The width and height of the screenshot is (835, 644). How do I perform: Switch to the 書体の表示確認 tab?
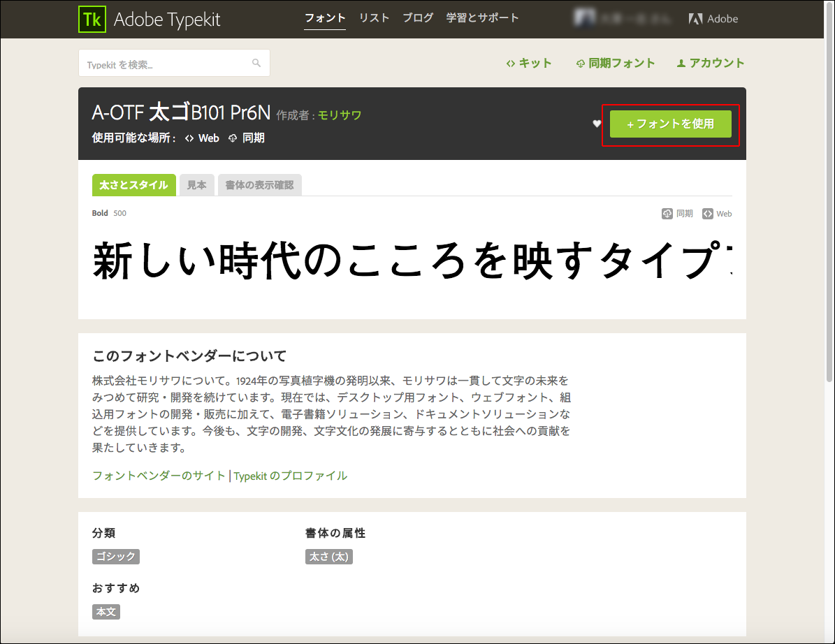259,184
